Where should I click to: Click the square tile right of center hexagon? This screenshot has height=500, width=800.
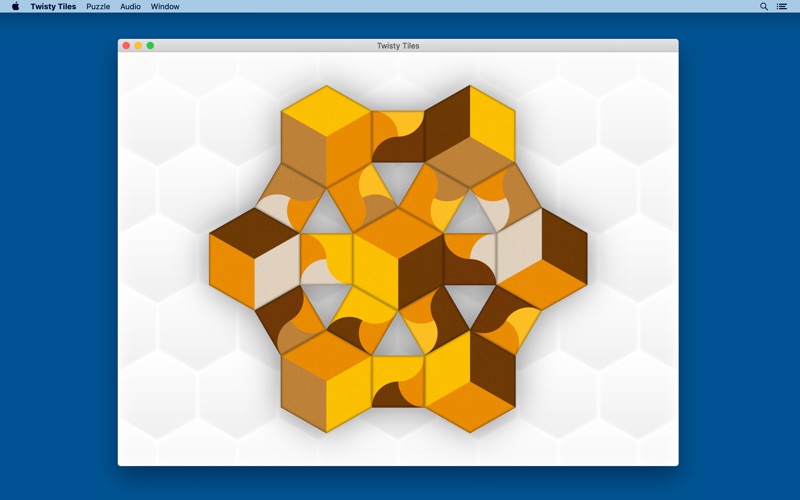(469, 259)
